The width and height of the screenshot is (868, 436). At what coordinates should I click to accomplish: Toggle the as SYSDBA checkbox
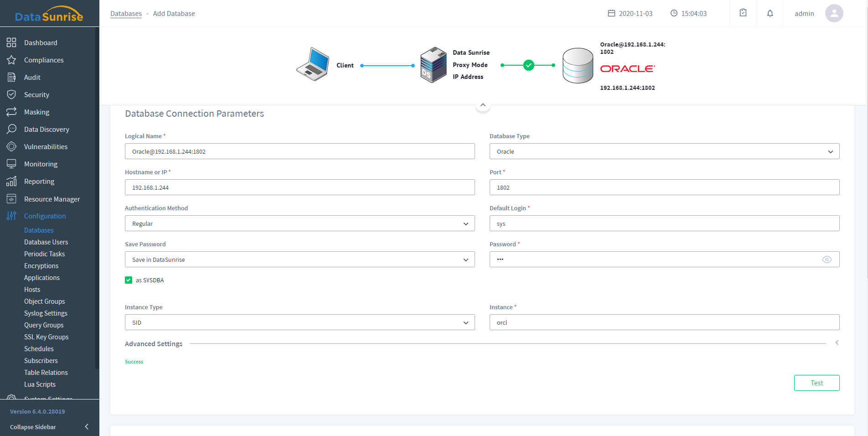pyautogui.click(x=129, y=280)
